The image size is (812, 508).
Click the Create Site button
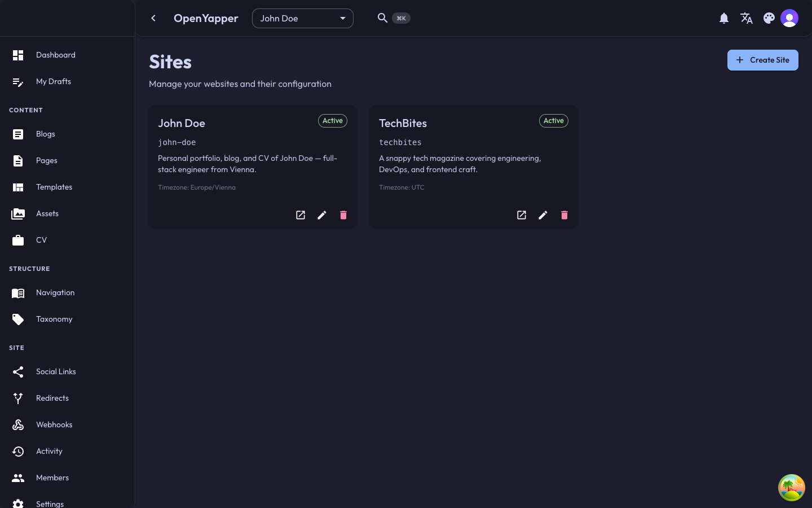coord(762,60)
